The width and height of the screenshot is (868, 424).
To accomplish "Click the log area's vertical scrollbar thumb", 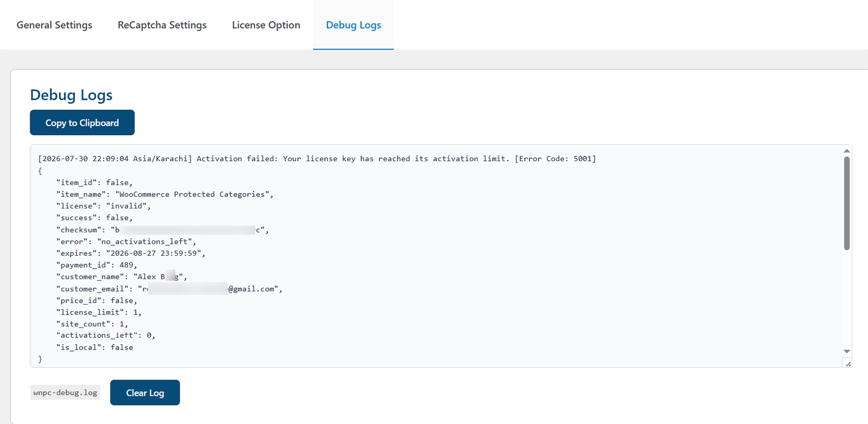I will (x=846, y=204).
